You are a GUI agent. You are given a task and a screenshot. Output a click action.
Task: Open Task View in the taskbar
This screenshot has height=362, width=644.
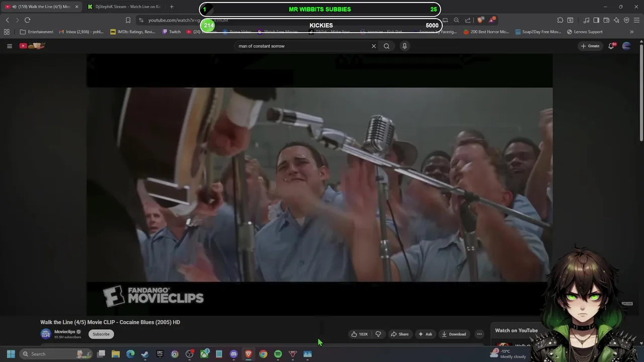101,354
